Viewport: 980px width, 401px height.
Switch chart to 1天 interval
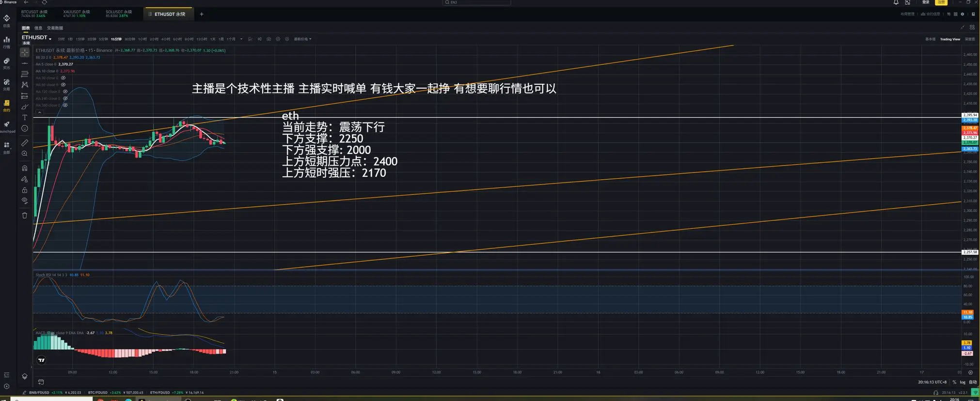pyautogui.click(x=213, y=39)
